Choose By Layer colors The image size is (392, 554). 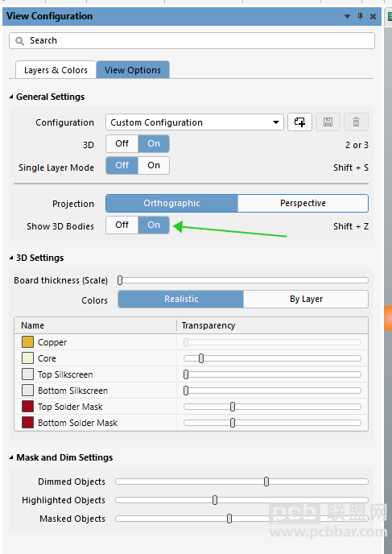coord(306,300)
